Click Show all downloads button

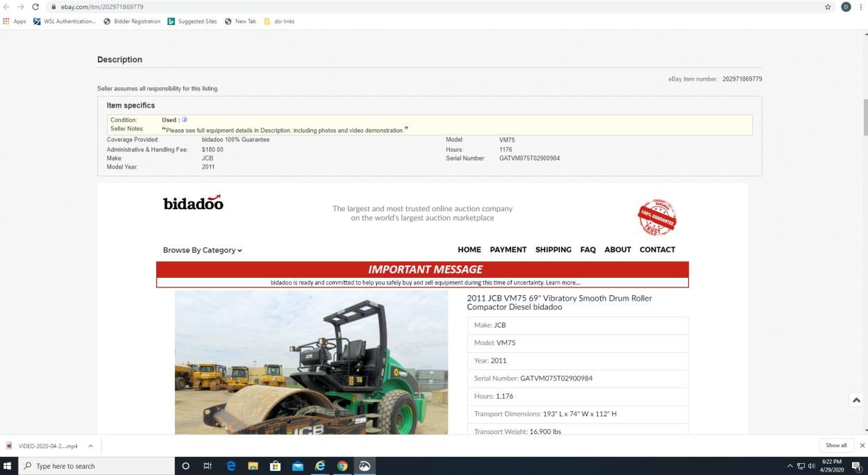(x=835, y=446)
